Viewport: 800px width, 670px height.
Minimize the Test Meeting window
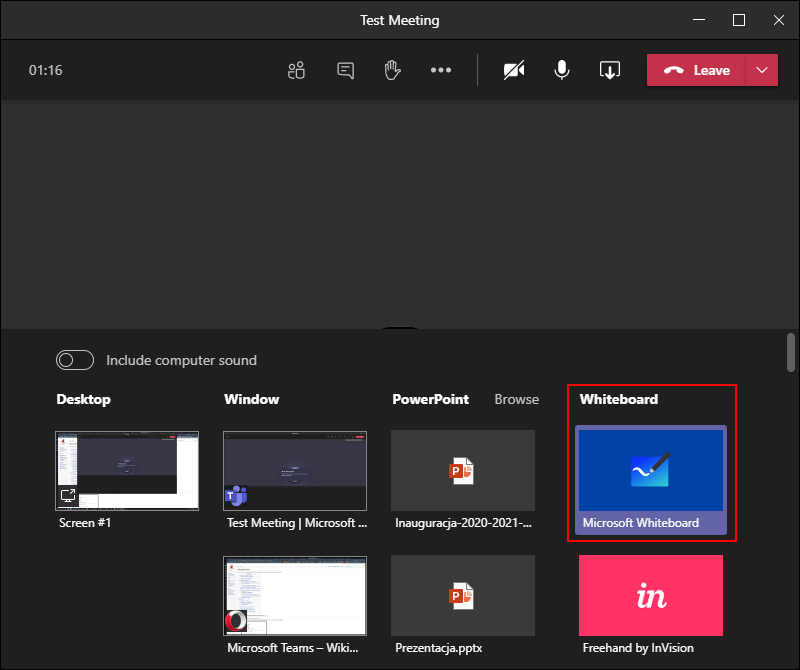click(699, 20)
